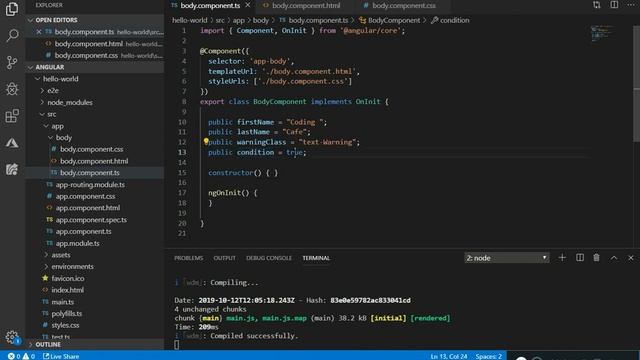Click the condition breadcrumb symbol
The width and height of the screenshot is (640, 360).
point(454,20)
